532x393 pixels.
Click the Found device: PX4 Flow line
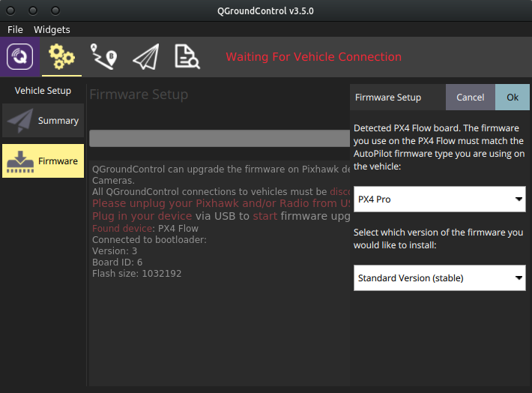[x=145, y=228]
